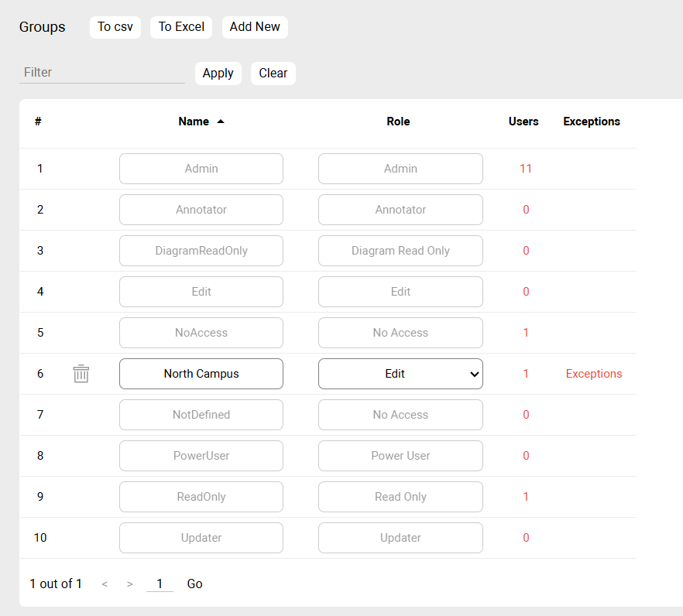The width and height of the screenshot is (683, 616).
Task: Export groups using To Excel
Action: point(181,27)
